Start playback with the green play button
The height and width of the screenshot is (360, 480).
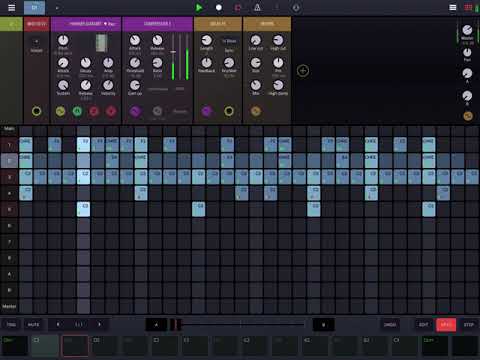(x=199, y=7)
